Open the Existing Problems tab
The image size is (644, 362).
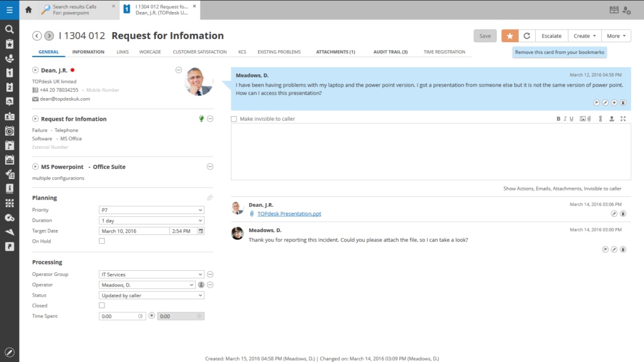[279, 52]
